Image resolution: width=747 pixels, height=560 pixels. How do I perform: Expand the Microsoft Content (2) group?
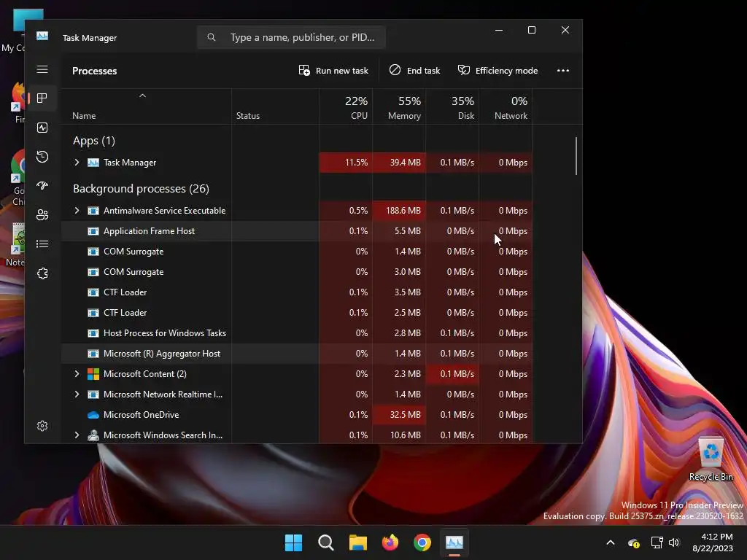click(77, 374)
